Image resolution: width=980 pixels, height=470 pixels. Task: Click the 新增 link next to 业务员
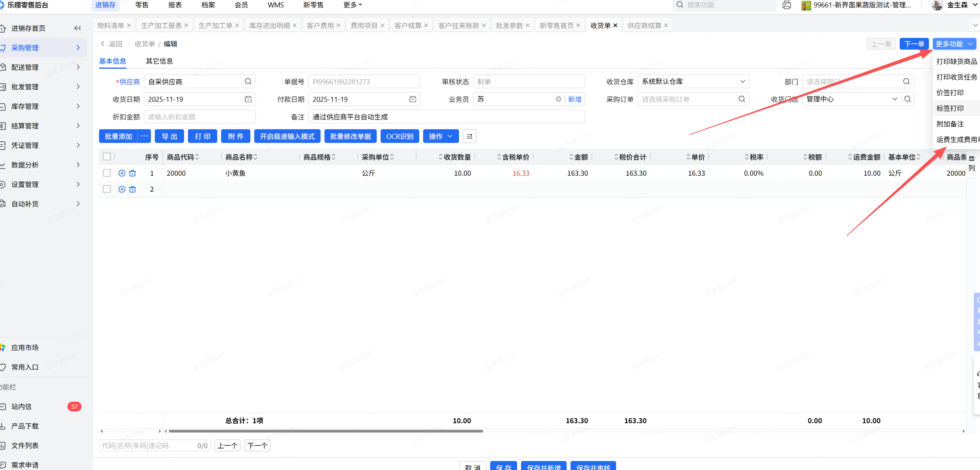click(x=574, y=99)
